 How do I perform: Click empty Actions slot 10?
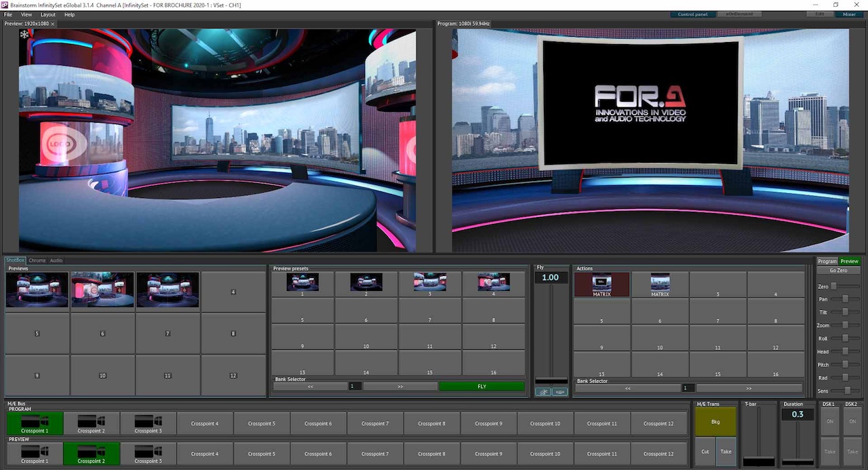click(x=660, y=337)
